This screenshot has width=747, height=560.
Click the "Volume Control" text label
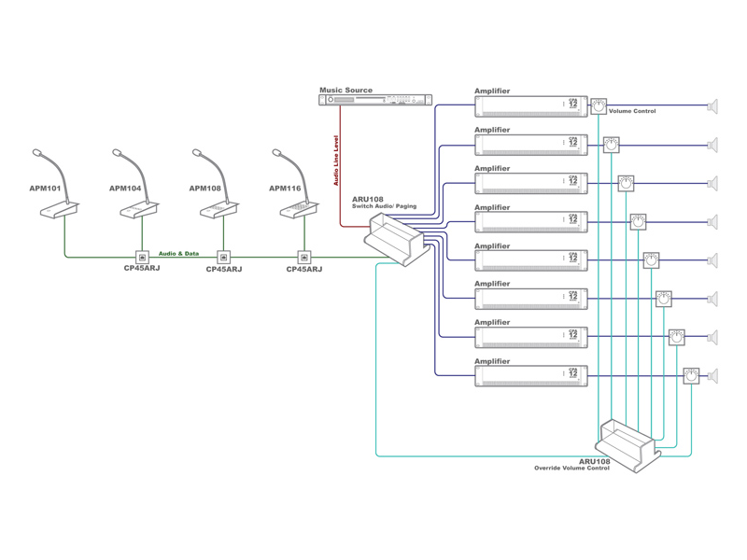[632, 111]
